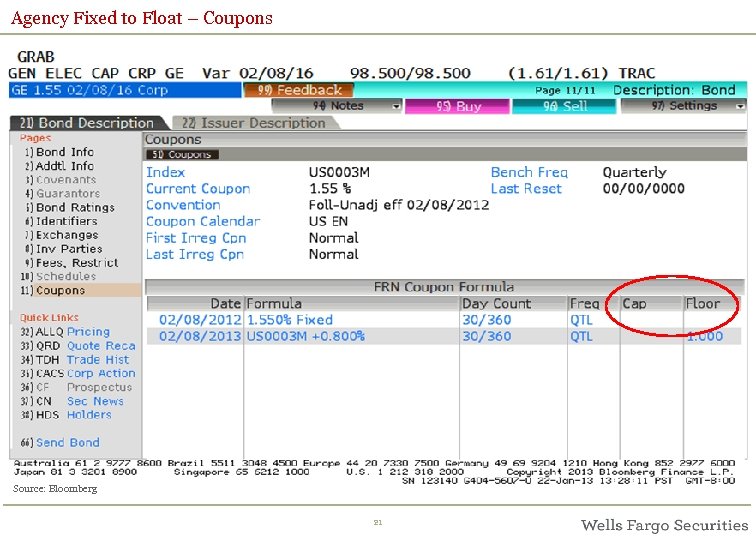756x540 pixels.
Task: Click the 96) Sell button
Action: (x=564, y=106)
